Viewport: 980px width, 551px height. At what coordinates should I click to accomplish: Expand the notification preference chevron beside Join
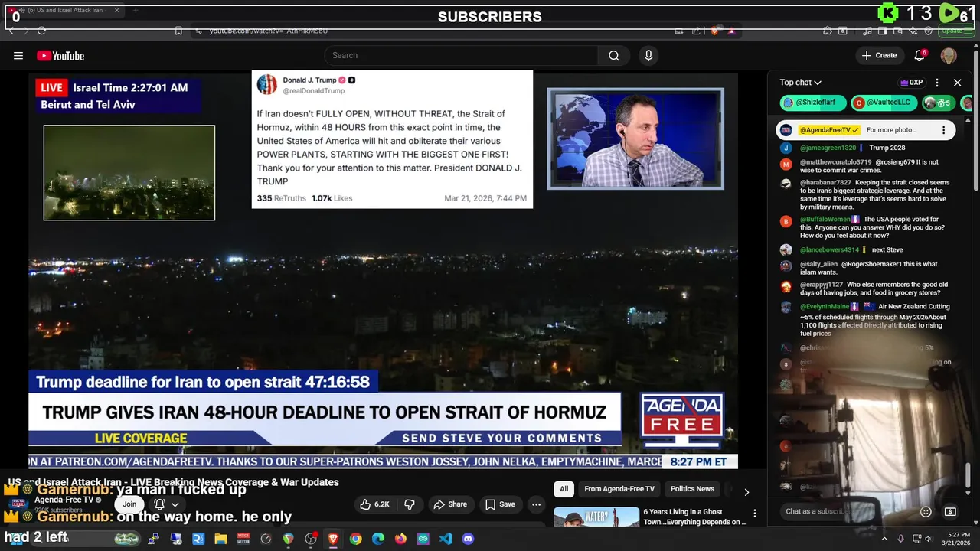pos(175,504)
